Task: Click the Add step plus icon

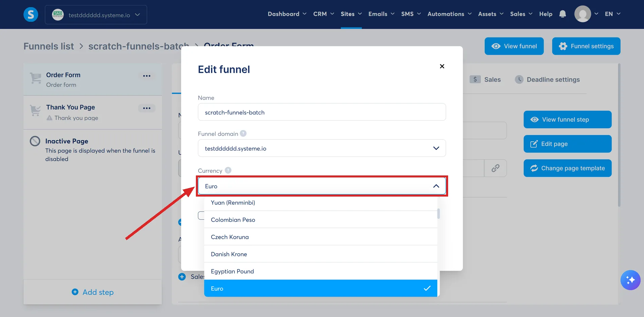Action: coord(75,292)
